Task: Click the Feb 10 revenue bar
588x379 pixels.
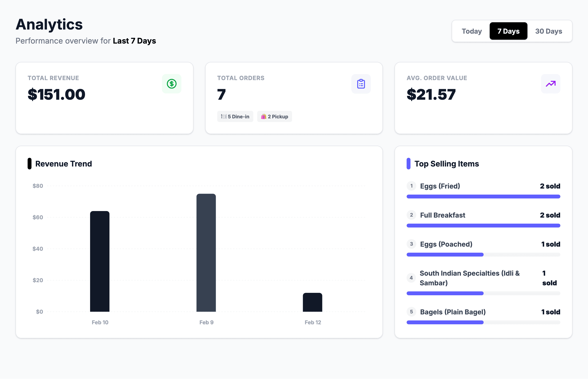Action: 100,261
